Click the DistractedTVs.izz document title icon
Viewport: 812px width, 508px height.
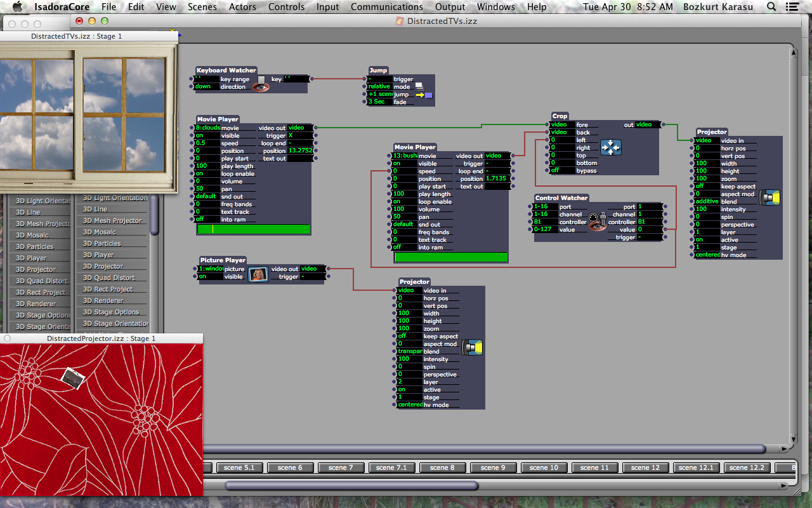click(400, 21)
